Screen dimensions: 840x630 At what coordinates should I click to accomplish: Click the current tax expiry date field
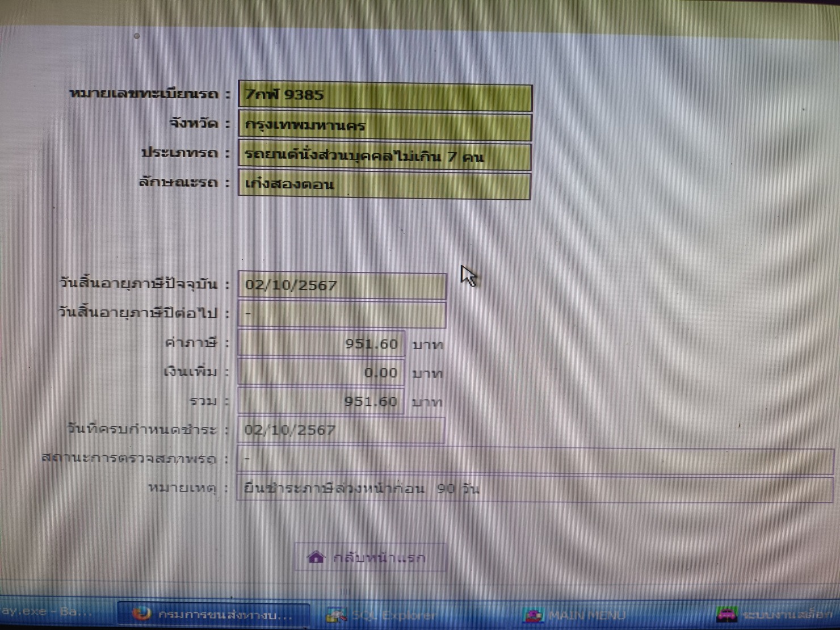342,285
